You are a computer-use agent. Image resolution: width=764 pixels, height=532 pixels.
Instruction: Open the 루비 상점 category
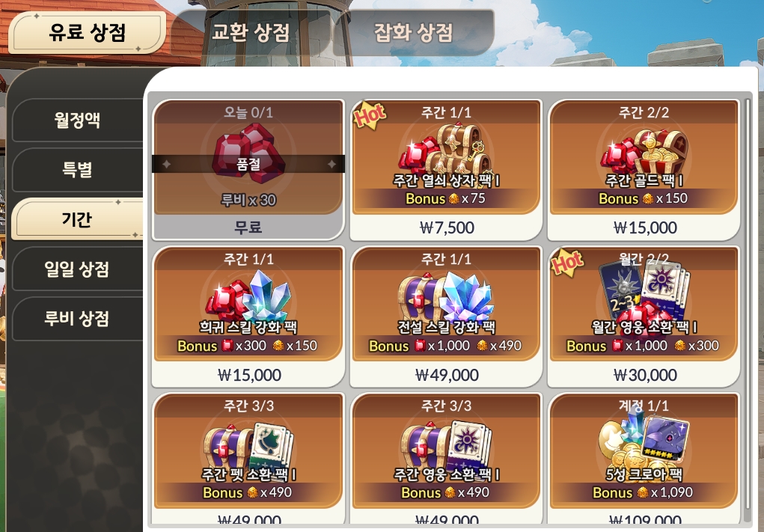77,319
